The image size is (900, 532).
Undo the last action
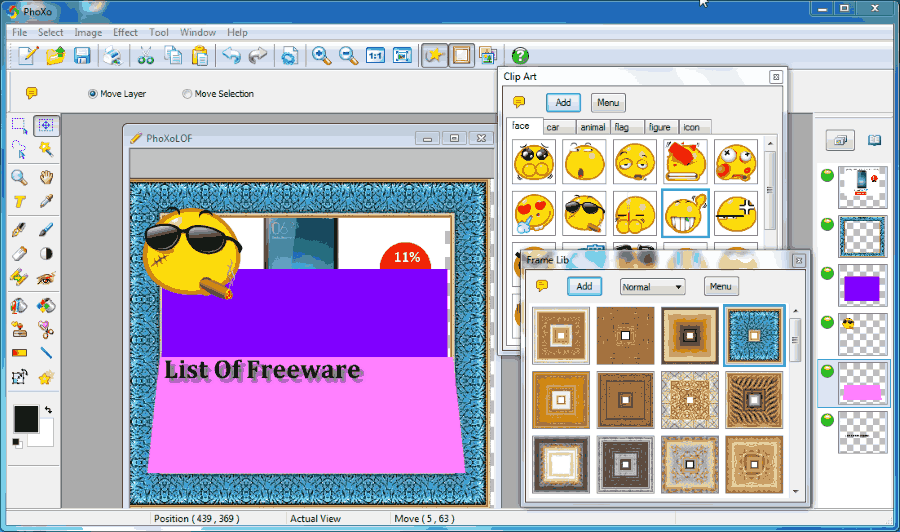click(231, 56)
